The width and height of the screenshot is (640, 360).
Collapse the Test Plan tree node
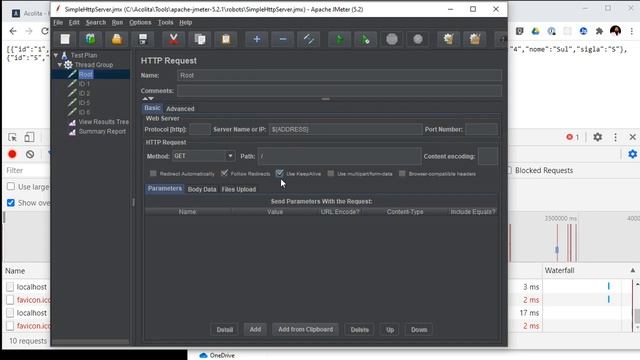point(56,55)
